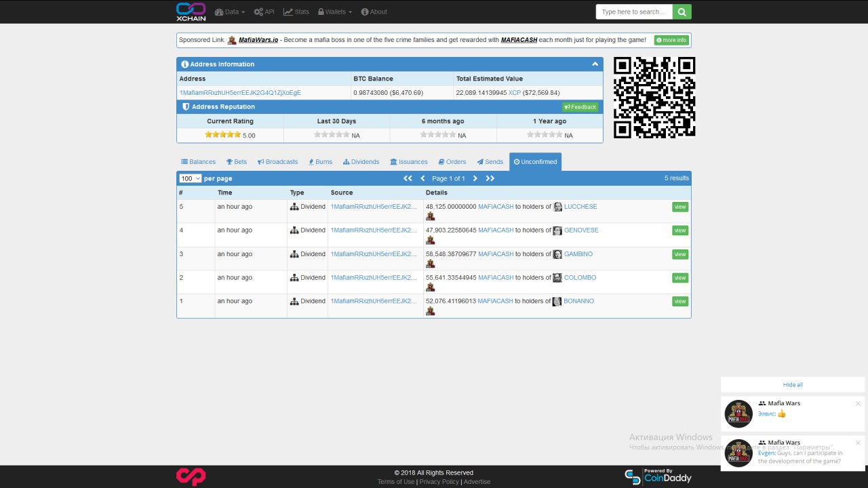868x488 pixels.
Task: Click MAFIACASH link in GAMBINO row
Action: [496, 254]
